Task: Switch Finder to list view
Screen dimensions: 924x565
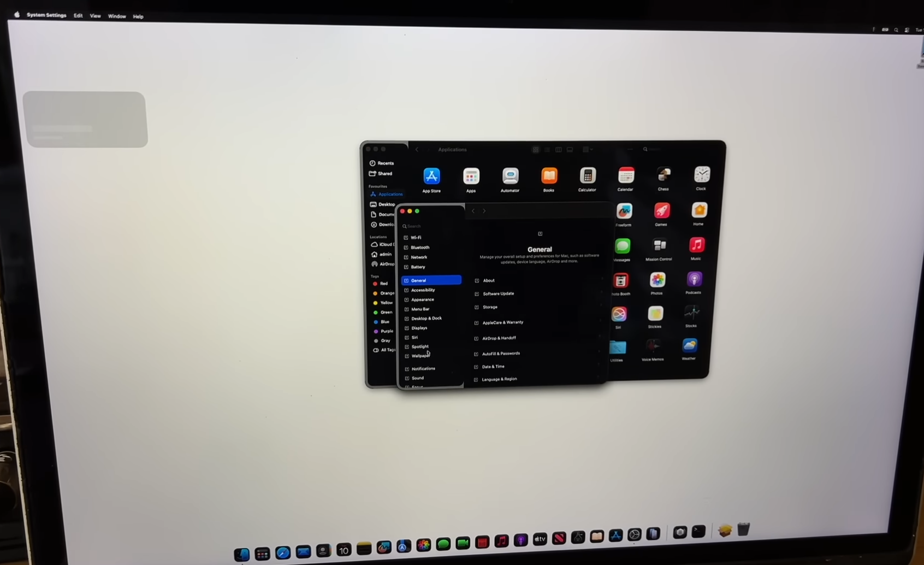Action: (547, 150)
